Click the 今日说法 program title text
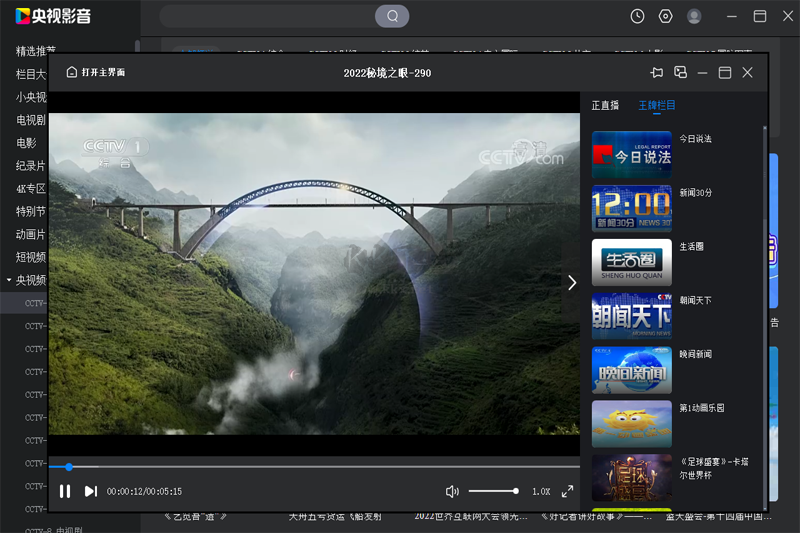This screenshot has width=800, height=533. tap(695, 139)
